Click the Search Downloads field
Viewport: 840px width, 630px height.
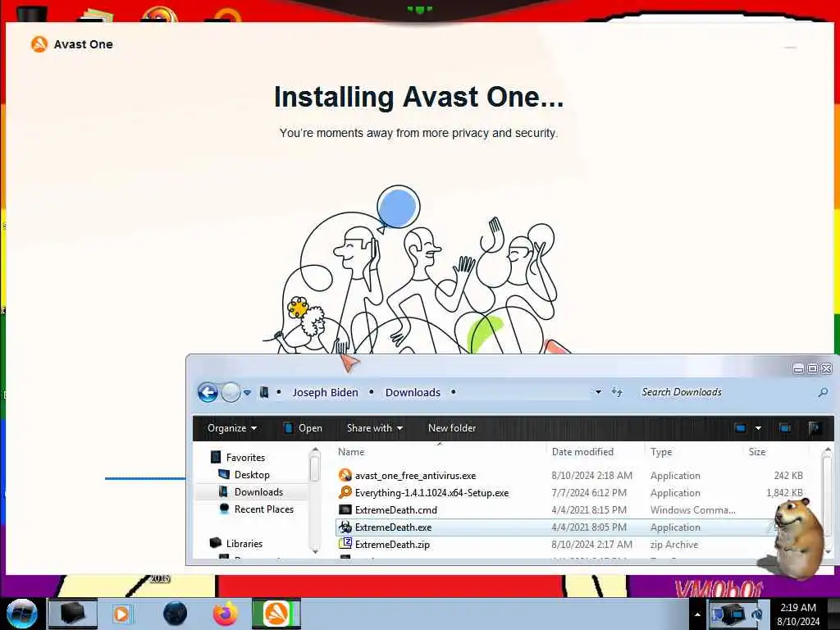coord(726,392)
